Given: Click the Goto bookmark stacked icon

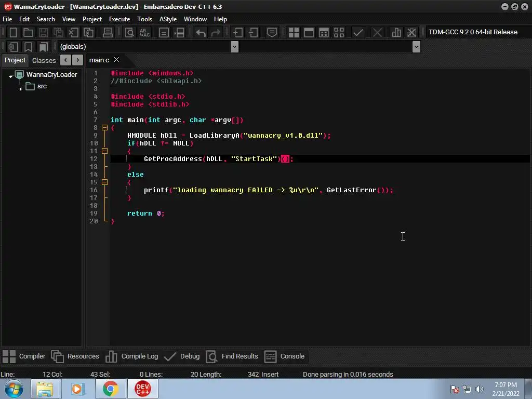Looking at the screenshot, I should [x=44, y=47].
